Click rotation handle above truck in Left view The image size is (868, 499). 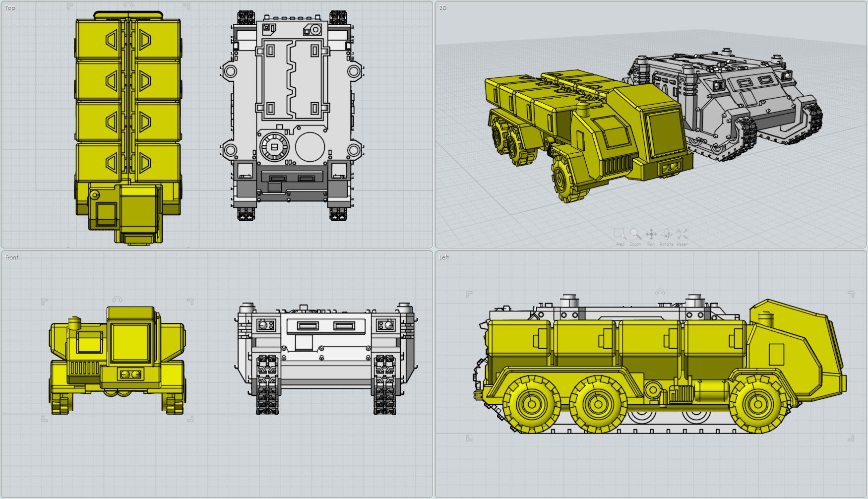point(660,292)
